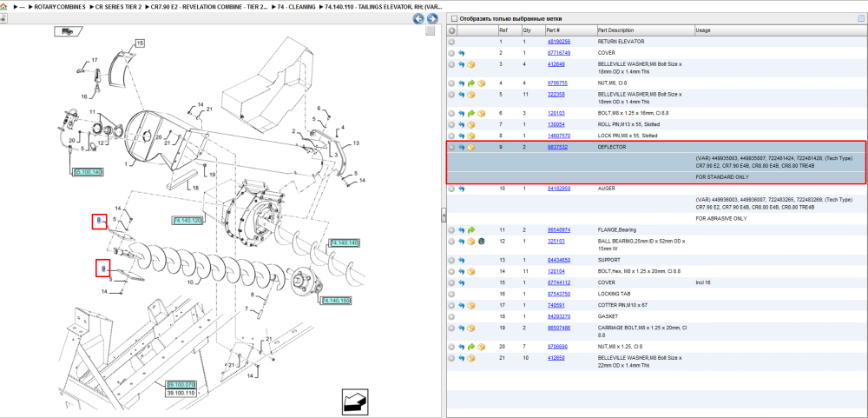Click the box icon for NUT,M6 row
Image resolution: width=868 pixels, height=418 pixels.
click(482, 83)
